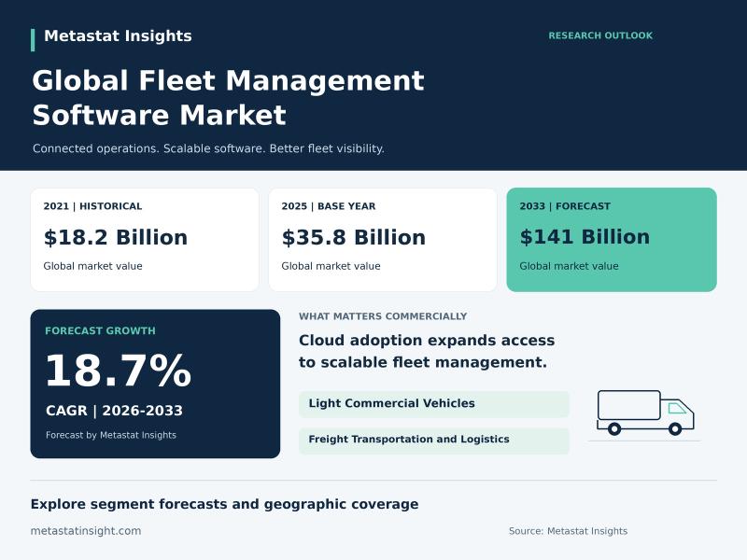The width and height of the screenshot is (747, 560).
Task: Select the Cloud adoption expands access headline
Action: [427, 352]
